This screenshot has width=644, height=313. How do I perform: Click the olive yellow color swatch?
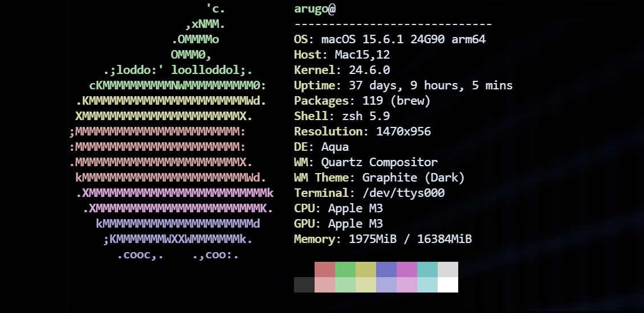coord(366,270)
